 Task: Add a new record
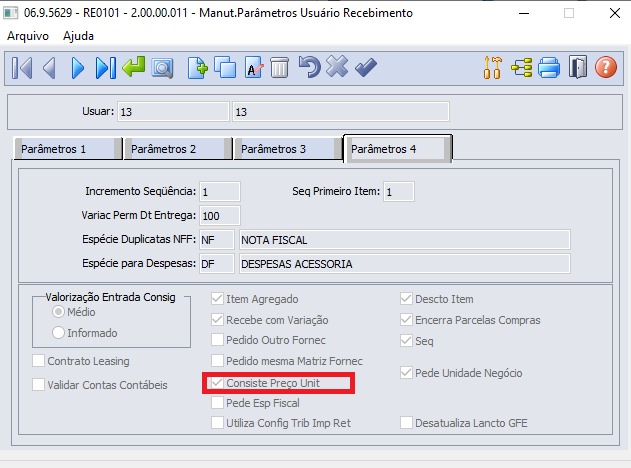[197, 68]
